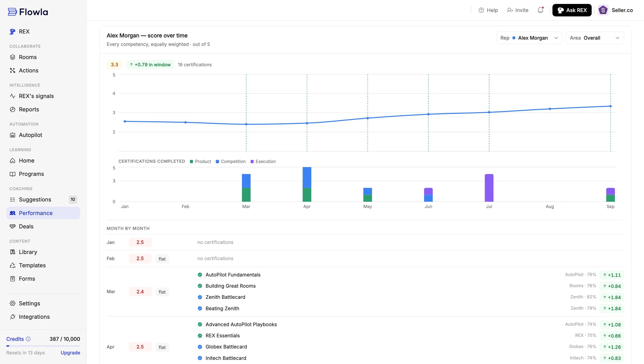Image resolution: width=644 pixels, height=364 pixels.
Task: Click the Globex Battlecard badge icon
Action: pyautogui.click(x=200, y=347)
